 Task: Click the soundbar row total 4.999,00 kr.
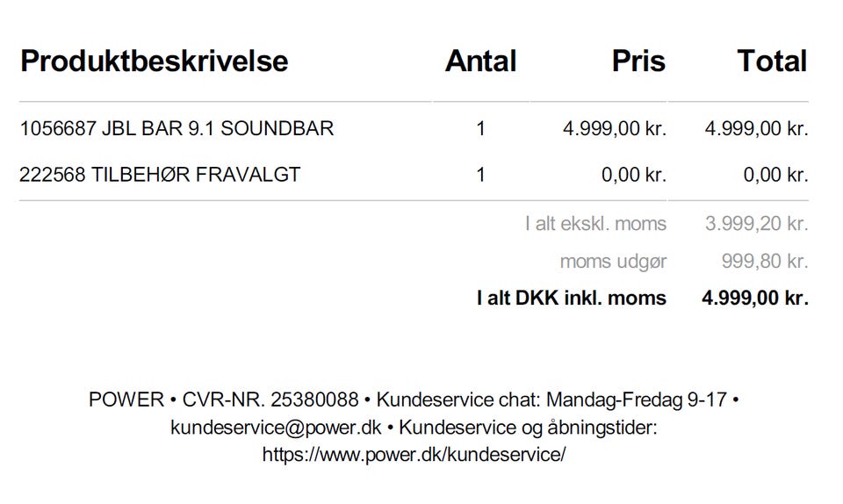tap(756, 128)
